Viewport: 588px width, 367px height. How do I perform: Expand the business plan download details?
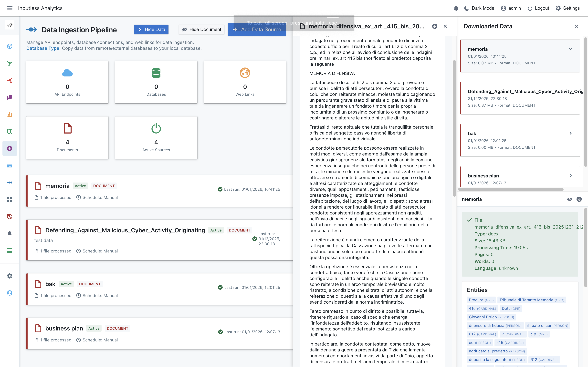570,175
